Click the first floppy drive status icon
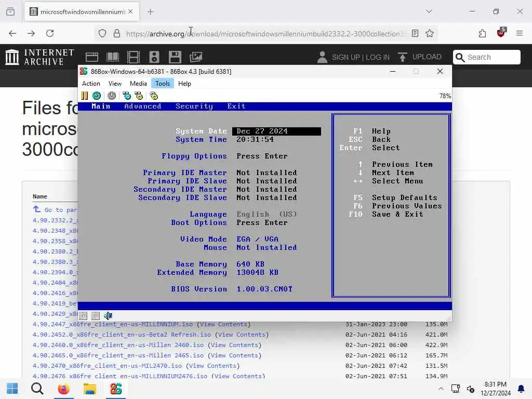Image resolution: width=532 pixels, height=399 pixels. [83, 316]
